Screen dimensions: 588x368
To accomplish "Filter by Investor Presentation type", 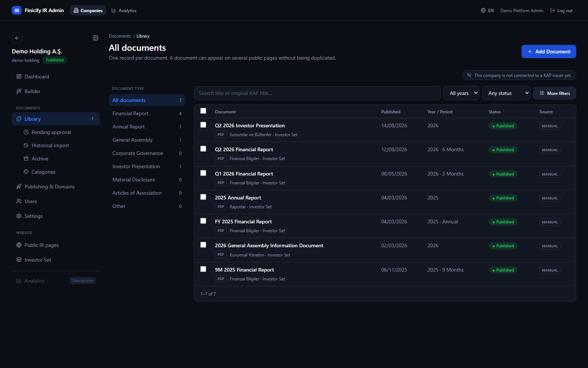I will pyautogui.click(x=147, y=166).
